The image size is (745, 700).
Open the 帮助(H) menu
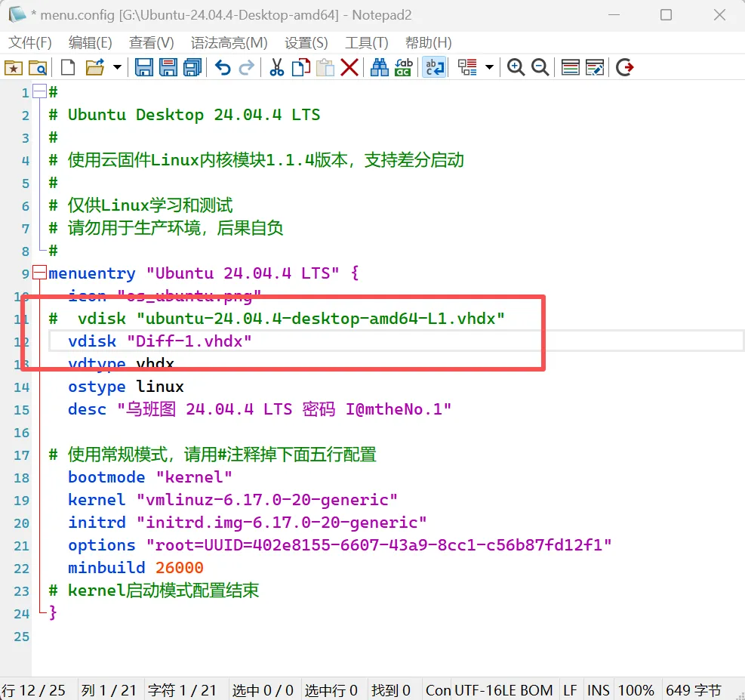428,43
